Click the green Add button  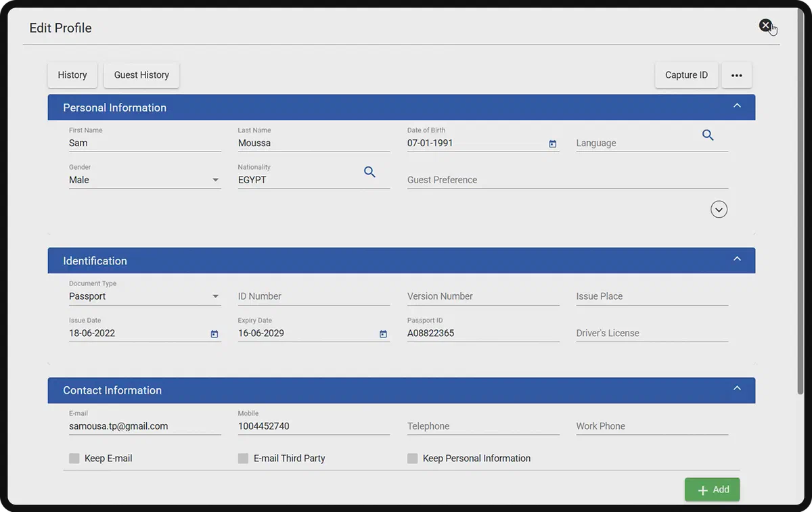[x=712, y=490]
